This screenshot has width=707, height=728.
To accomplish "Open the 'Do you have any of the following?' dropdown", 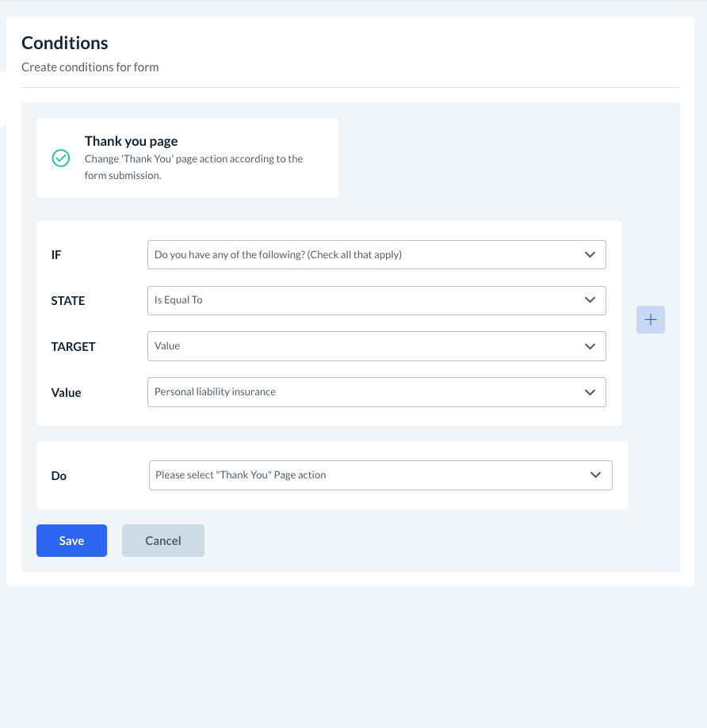I will coord(365,255).
